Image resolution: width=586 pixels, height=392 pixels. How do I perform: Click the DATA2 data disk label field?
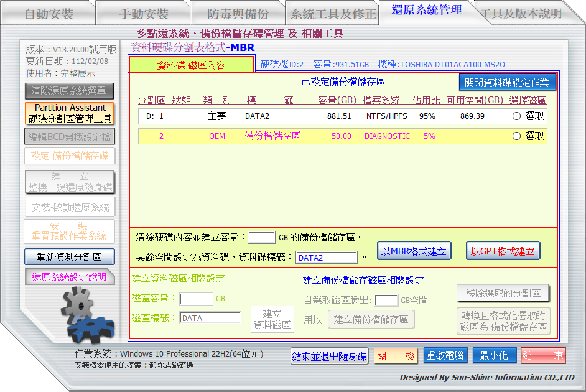327,258
